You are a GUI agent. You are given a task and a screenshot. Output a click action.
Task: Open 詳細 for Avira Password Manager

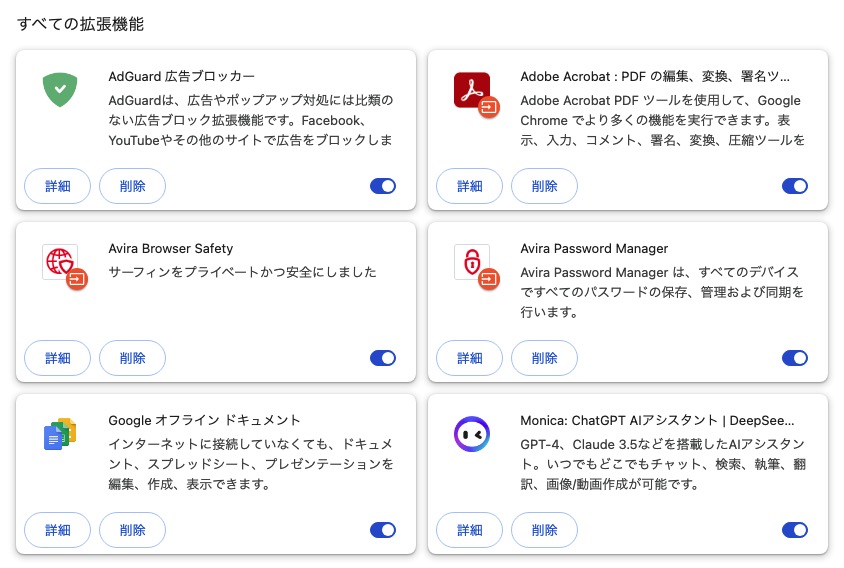tap(470, 358)
